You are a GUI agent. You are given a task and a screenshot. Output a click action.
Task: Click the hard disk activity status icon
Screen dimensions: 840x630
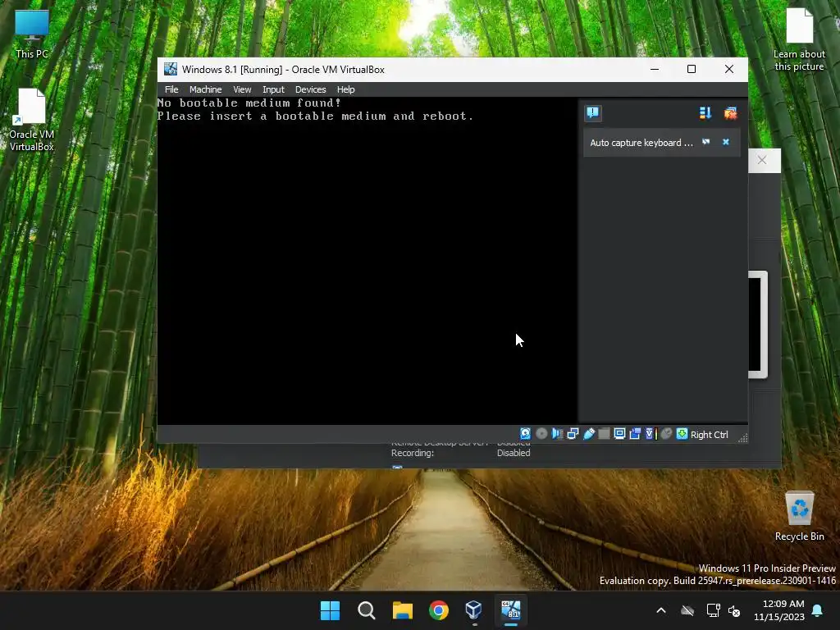coord(525,434)
